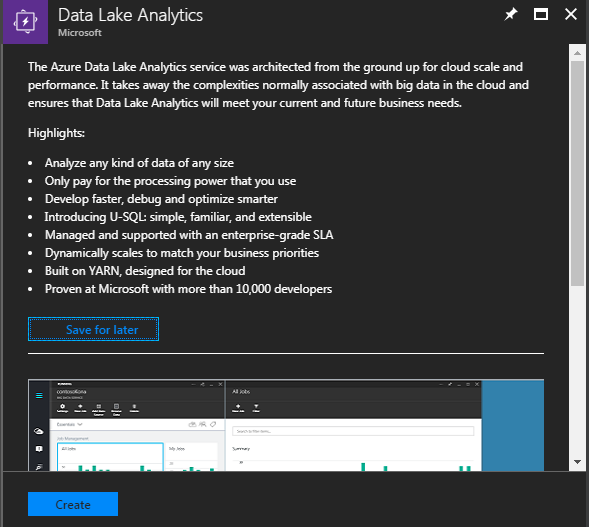
Task: Click 'Proven at Microsoft with more than 10,000 developers'
Action: pyautogui.click(x=189, y=289)
